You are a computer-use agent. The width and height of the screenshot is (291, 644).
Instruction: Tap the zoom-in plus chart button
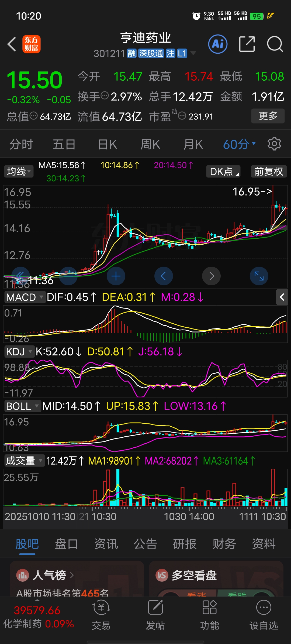click(x=116, y=276)
